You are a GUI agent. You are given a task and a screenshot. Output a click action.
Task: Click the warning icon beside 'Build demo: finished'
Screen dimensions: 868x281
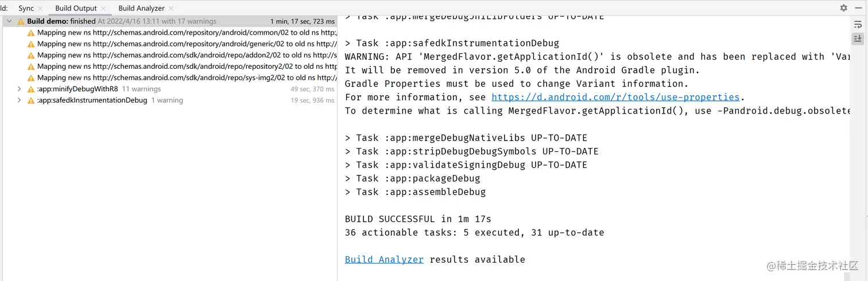click(x=21, y=21)
